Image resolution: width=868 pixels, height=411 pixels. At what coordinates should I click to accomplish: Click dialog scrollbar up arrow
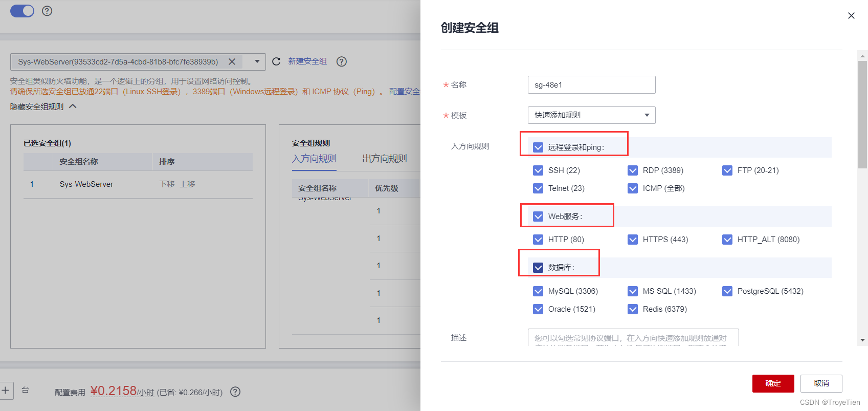(863, 56)
